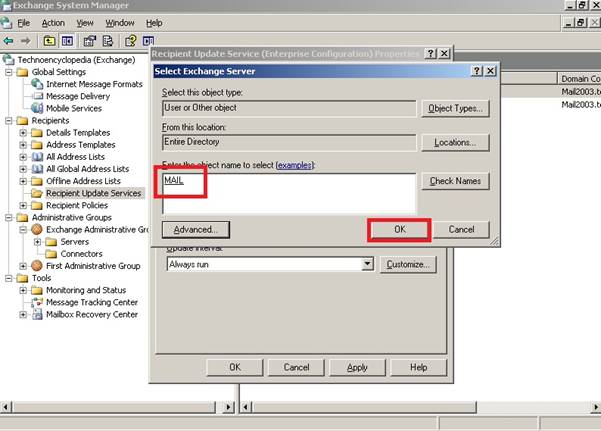601x431 pixels.
Task: Open the Window menu
Action: tap(120, 22)
